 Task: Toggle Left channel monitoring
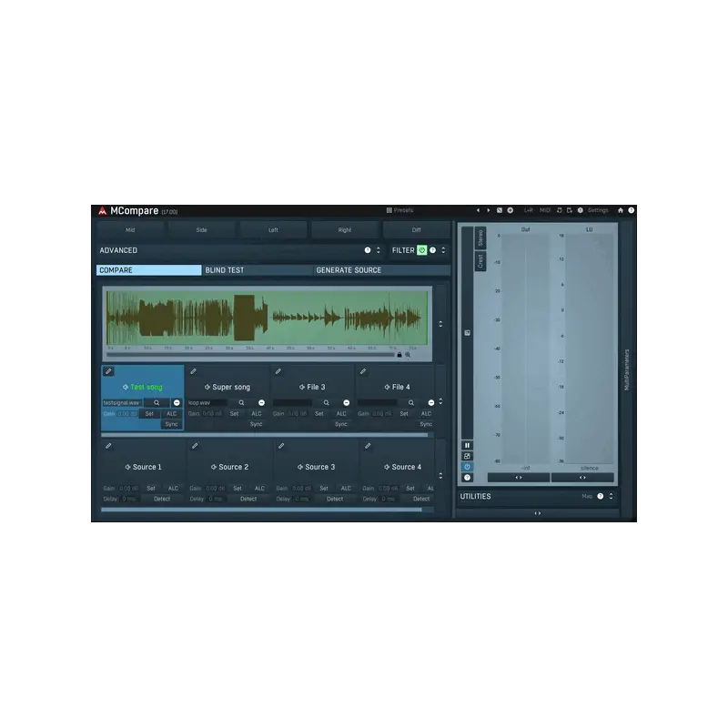tap(274, 230)
